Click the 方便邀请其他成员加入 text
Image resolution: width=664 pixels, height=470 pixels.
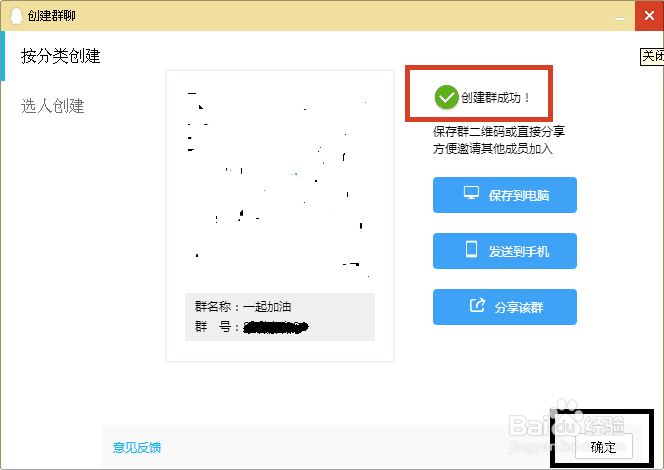(492, 149)
